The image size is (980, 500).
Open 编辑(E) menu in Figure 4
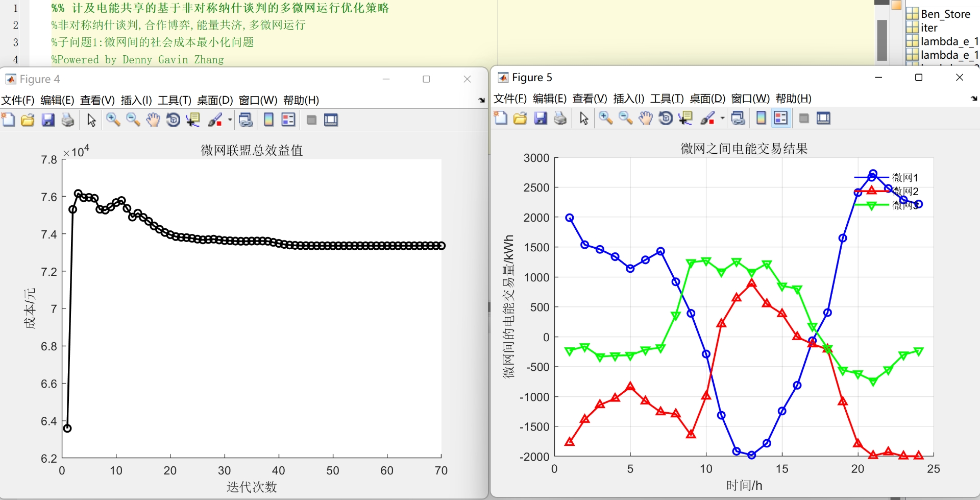click(57, 100)
